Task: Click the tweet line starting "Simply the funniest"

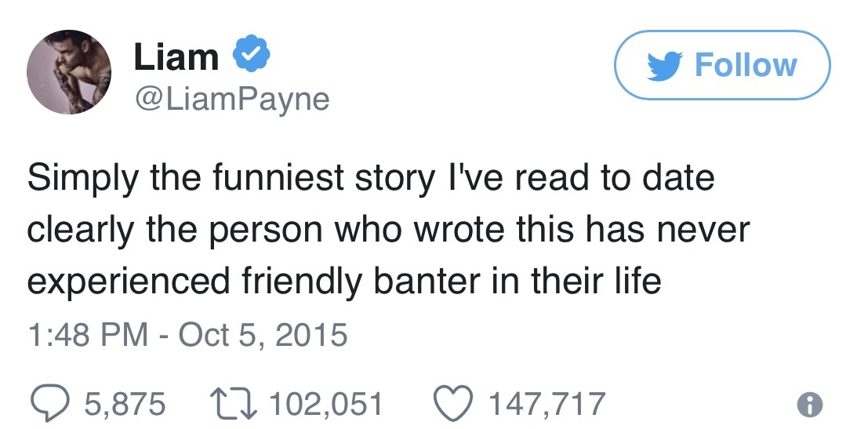Action: tap(371, 179)
